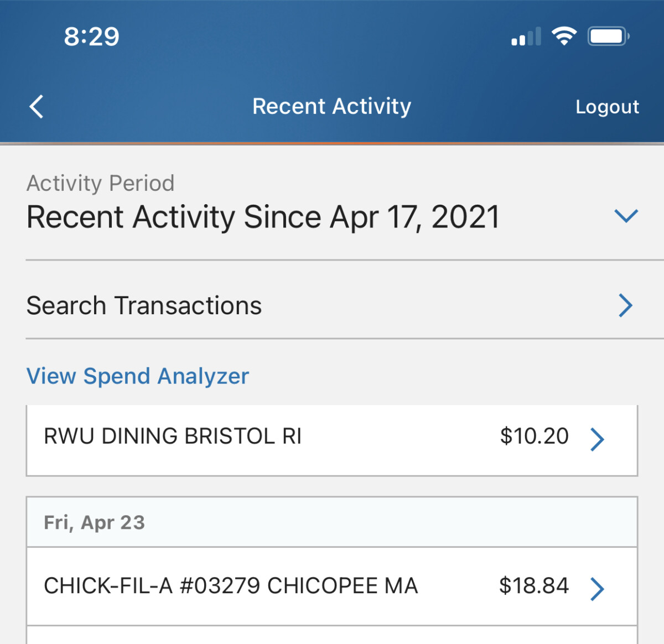Viewport: 664px width, 644px height.
Task: Tap the $18.84 transaction amount
Action: (533, 586)
